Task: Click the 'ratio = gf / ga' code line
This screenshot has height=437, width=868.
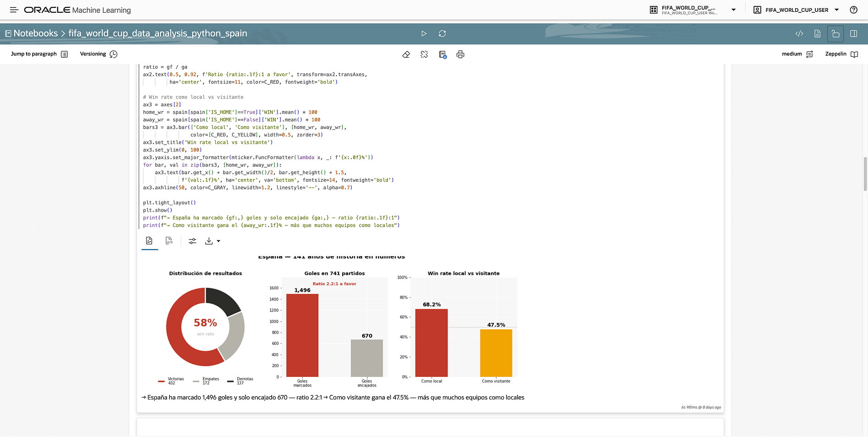Action: [x=165, y=67]
